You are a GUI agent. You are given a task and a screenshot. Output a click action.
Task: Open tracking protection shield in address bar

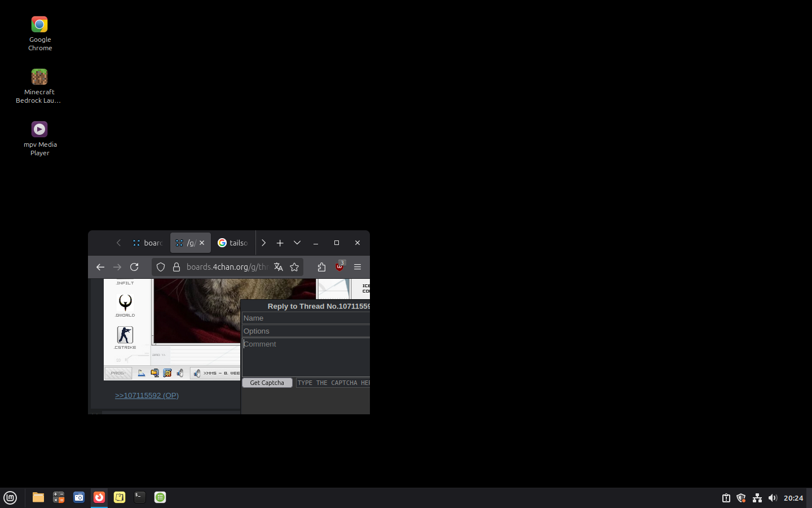pos(161,267)
